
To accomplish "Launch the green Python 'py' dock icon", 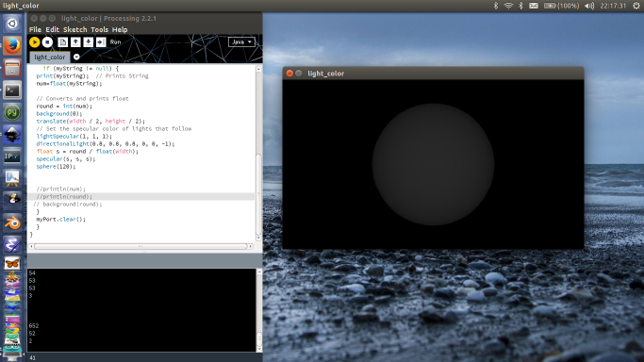I will click(x=12, y=112).
